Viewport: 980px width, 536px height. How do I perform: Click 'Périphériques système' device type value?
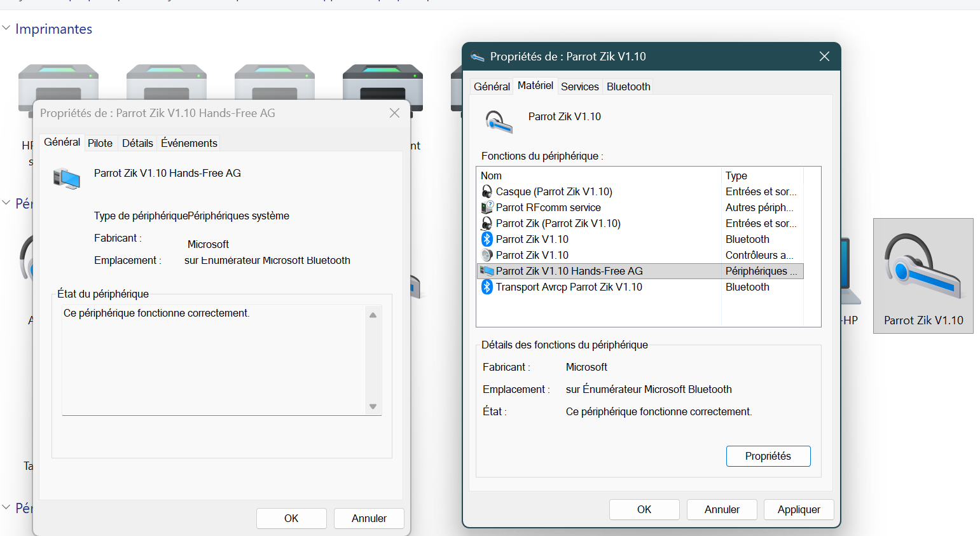pos(238,216)
